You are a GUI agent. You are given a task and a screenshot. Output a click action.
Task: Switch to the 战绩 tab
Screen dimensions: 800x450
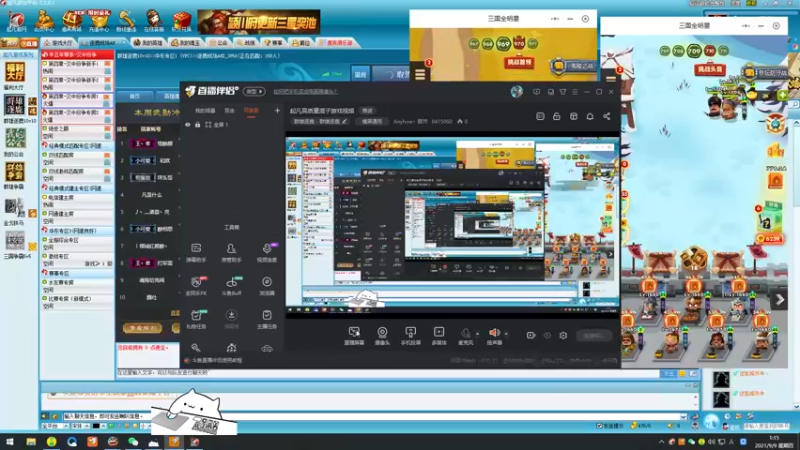246,43
